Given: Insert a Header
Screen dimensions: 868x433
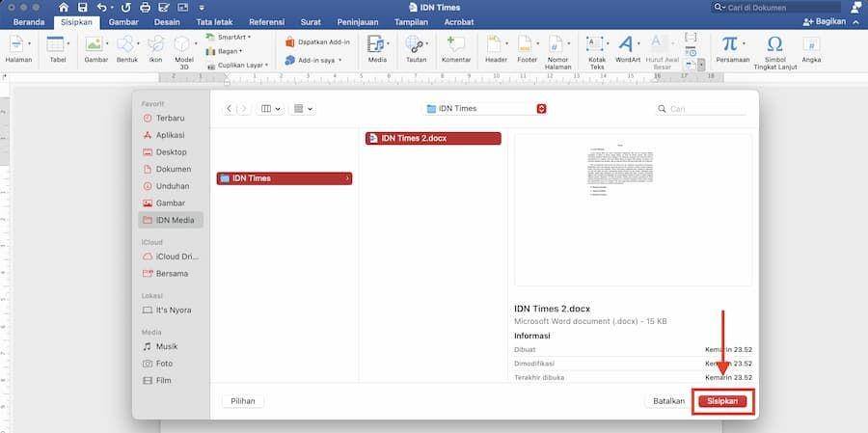Looking at the screenshot, I should [x=496, y=49].
